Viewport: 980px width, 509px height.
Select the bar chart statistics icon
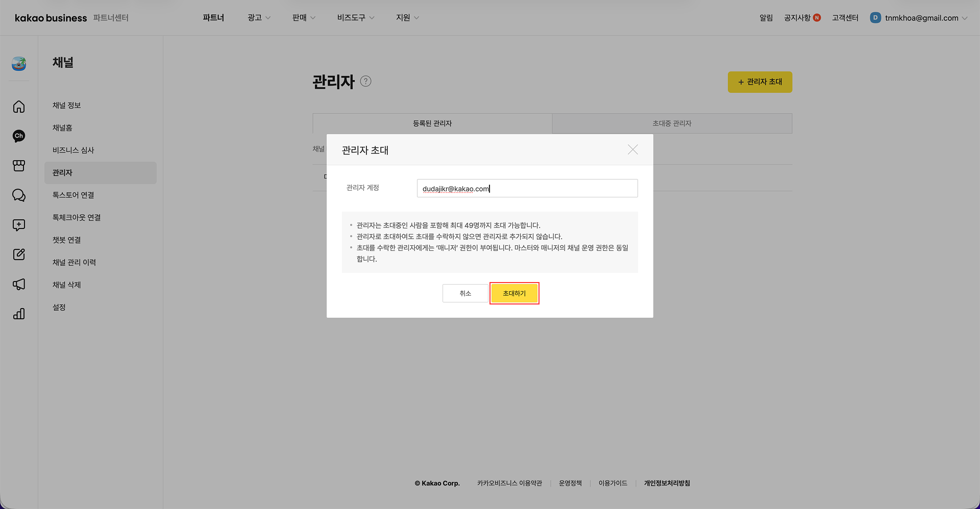coord(19,314)
